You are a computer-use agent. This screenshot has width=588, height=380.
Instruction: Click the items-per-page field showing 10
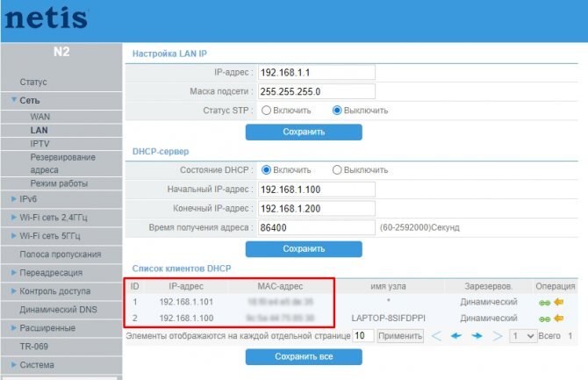click(363, 336)
